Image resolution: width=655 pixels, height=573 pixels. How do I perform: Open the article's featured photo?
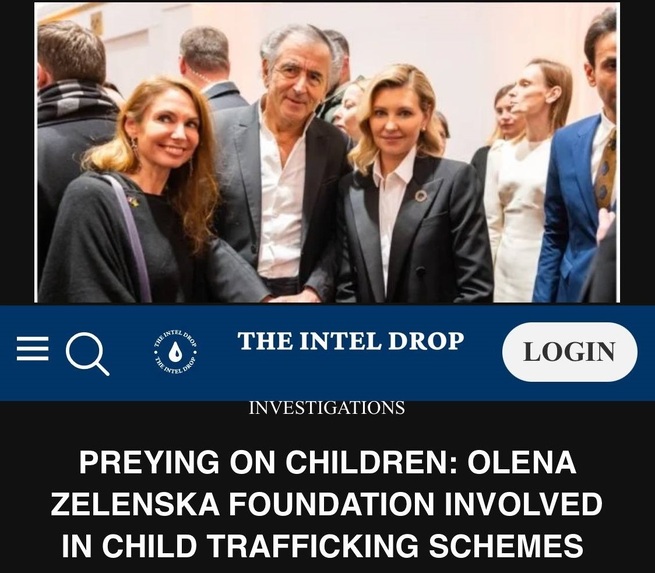[x=327, y=152]
